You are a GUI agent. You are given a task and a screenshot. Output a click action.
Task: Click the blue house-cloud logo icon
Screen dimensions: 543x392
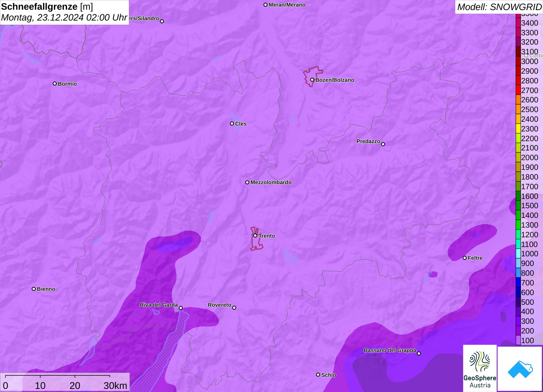click(x=520, y=369)
